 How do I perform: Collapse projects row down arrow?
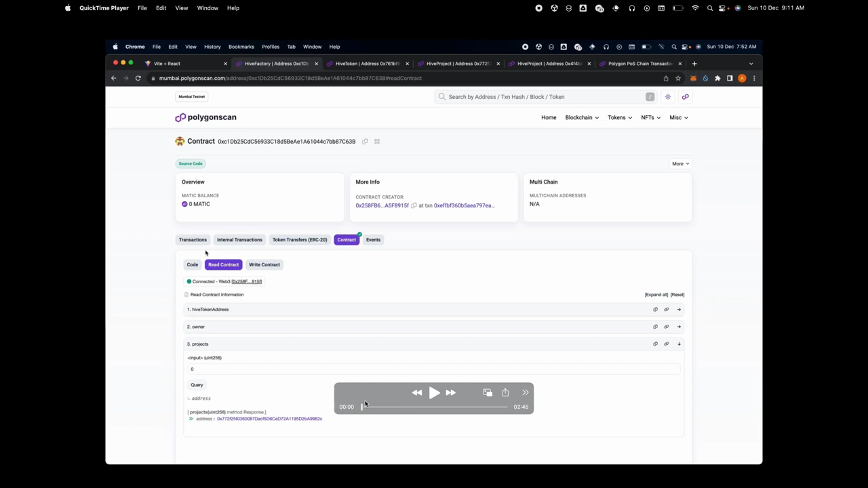pos(679,344)
